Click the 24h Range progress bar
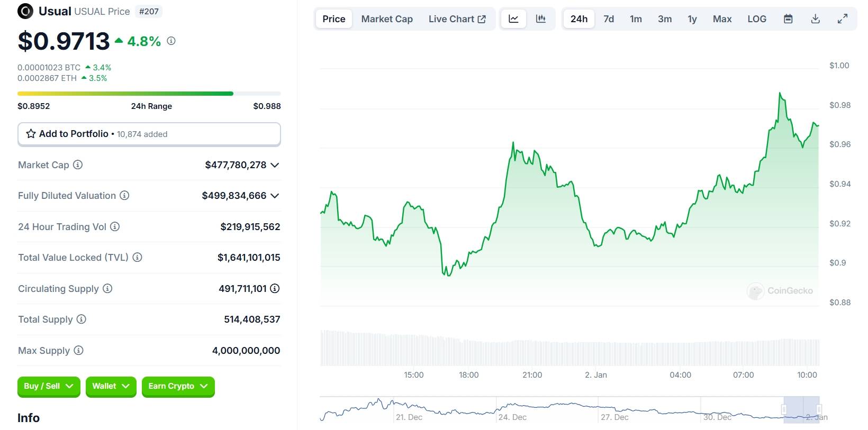The image size is (868, 430). click(x=149, y=94)
